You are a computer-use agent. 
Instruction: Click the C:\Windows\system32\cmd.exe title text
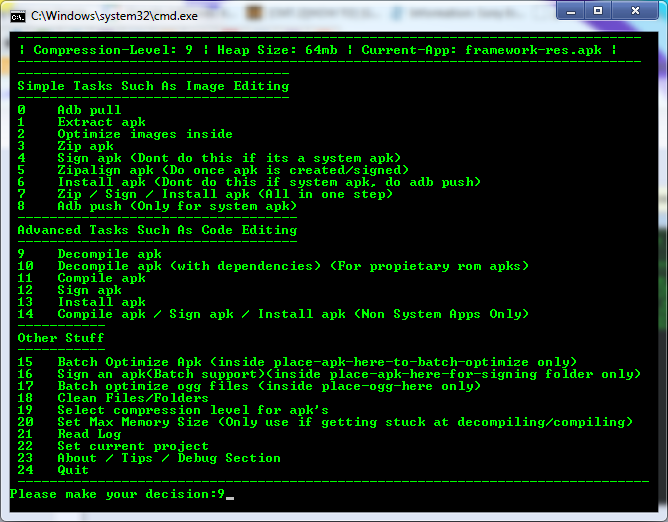tap(114, 16)
